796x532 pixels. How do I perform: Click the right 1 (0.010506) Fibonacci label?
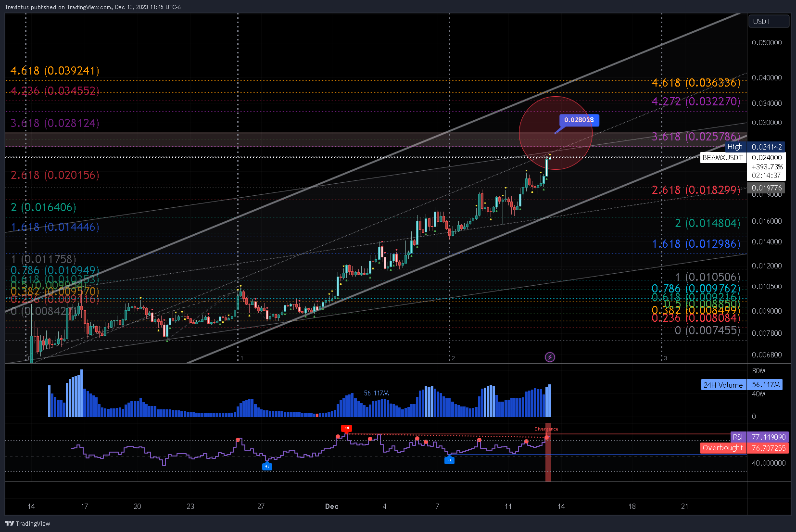708,277
